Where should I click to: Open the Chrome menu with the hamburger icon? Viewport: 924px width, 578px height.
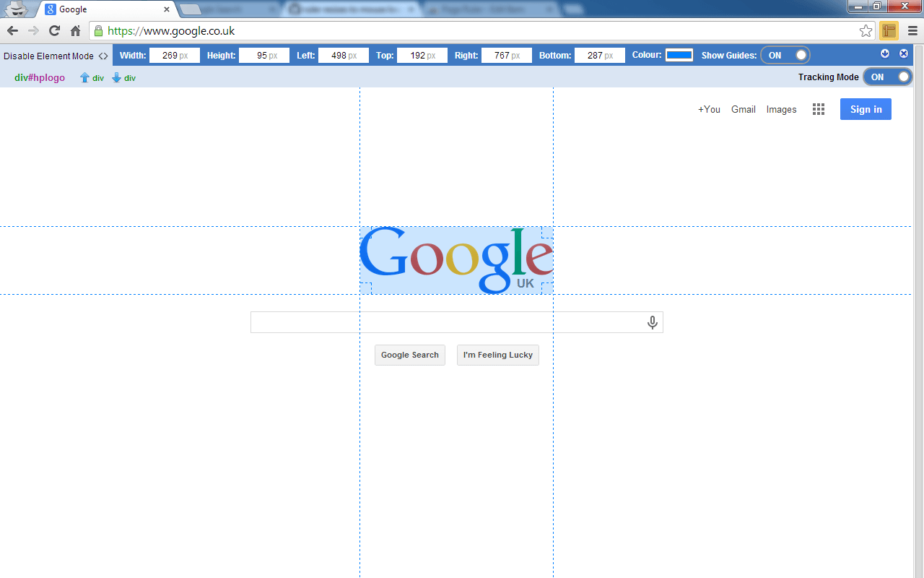[912, 30]
